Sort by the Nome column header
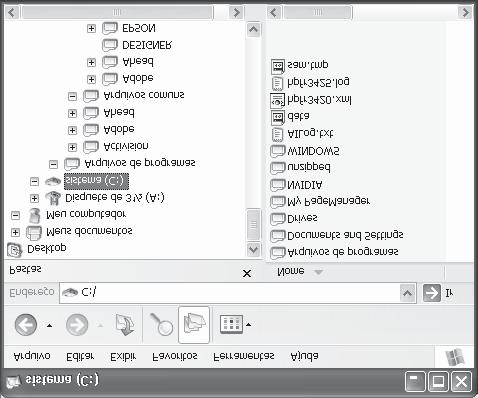Screen dimensions: 478x398 (291, 271)
